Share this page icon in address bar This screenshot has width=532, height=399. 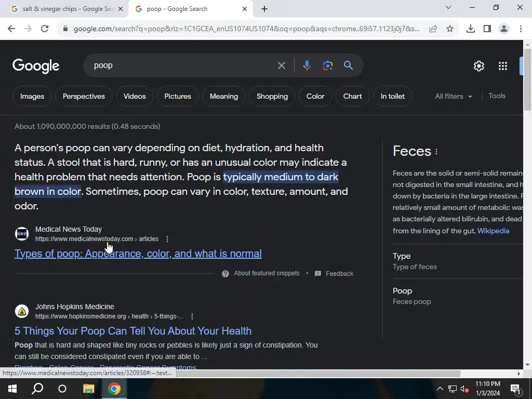pyautogui.click(x=433, y=29)
